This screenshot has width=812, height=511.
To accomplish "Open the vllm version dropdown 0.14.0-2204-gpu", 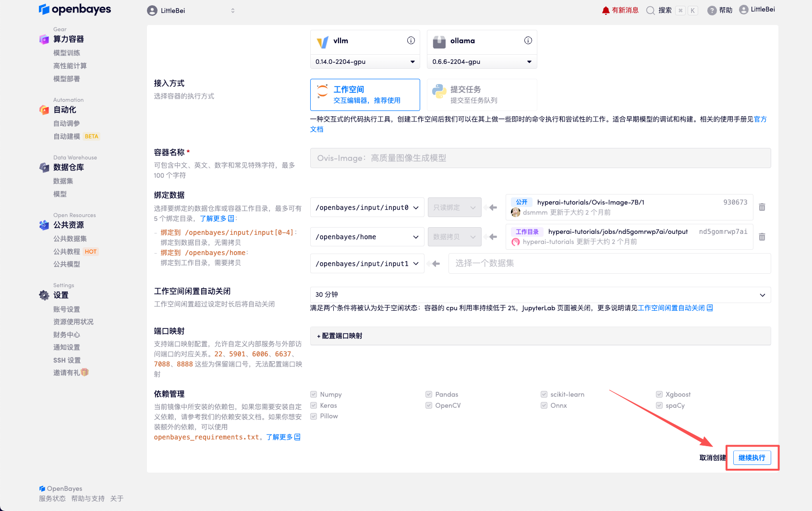I will tap(365, 61).
